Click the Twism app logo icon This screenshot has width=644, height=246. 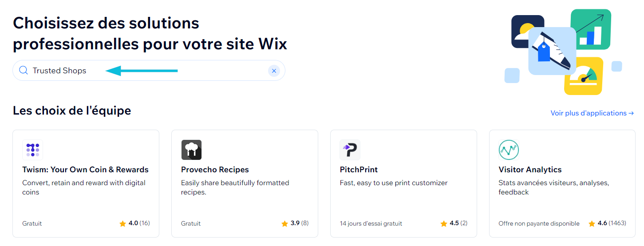[x=32, y=150]
